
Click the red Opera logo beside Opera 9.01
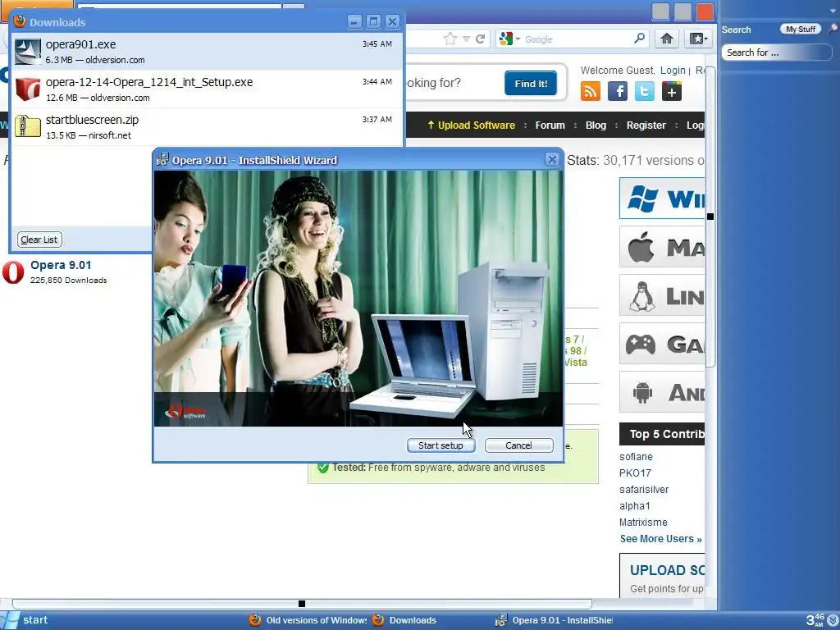coord(13,272)
